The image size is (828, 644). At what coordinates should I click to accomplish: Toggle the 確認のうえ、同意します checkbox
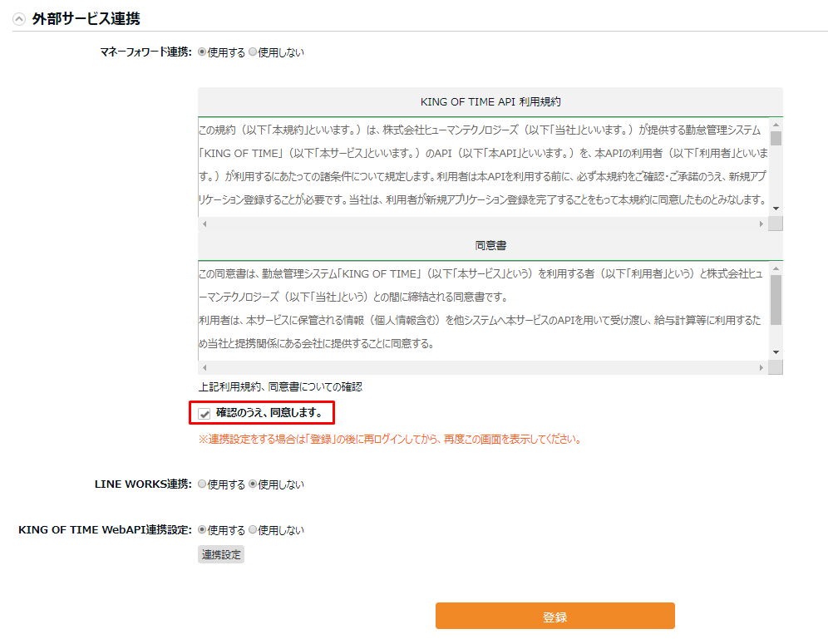pyautogui.click(x=205, y=413)
